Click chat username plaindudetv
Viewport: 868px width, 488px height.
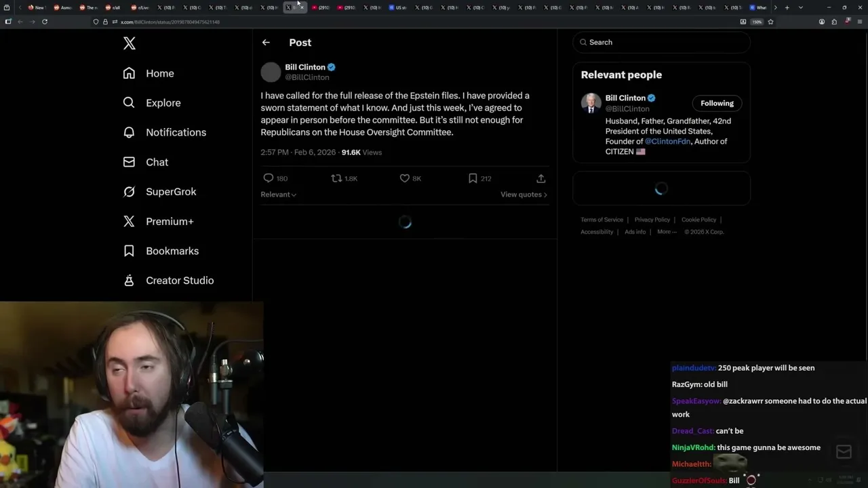694,368
